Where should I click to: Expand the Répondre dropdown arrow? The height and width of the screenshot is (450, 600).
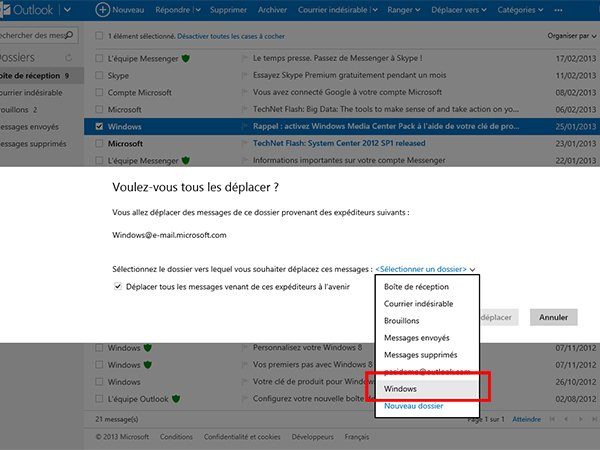coord(198,10)
